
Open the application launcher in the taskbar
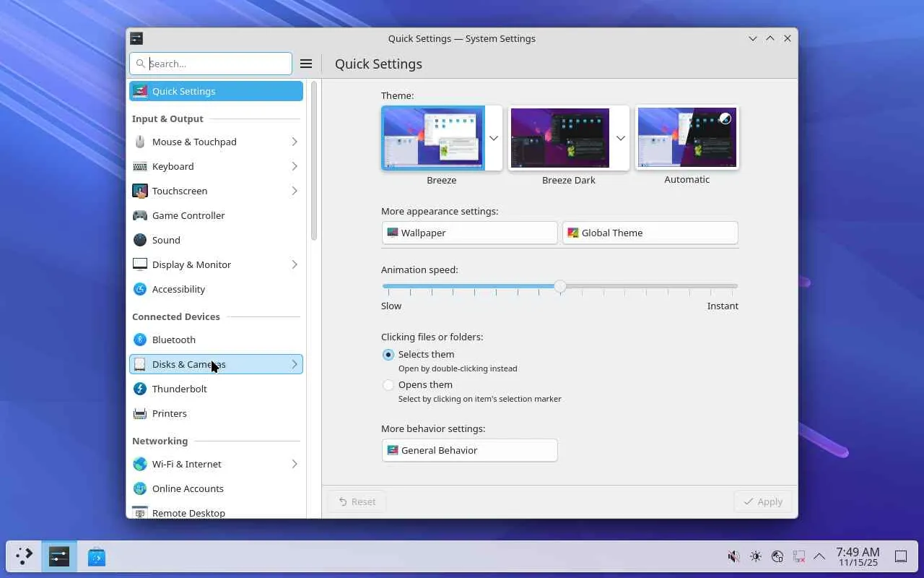pyautogui.click(x=24, y=556)
